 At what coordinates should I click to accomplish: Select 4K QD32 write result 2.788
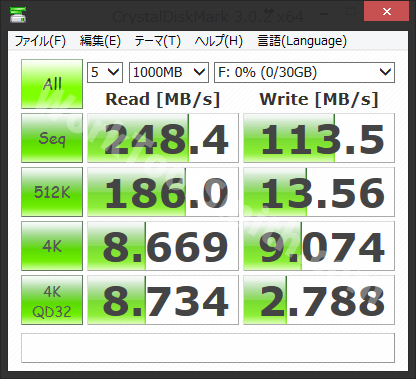tap(319, 300)
